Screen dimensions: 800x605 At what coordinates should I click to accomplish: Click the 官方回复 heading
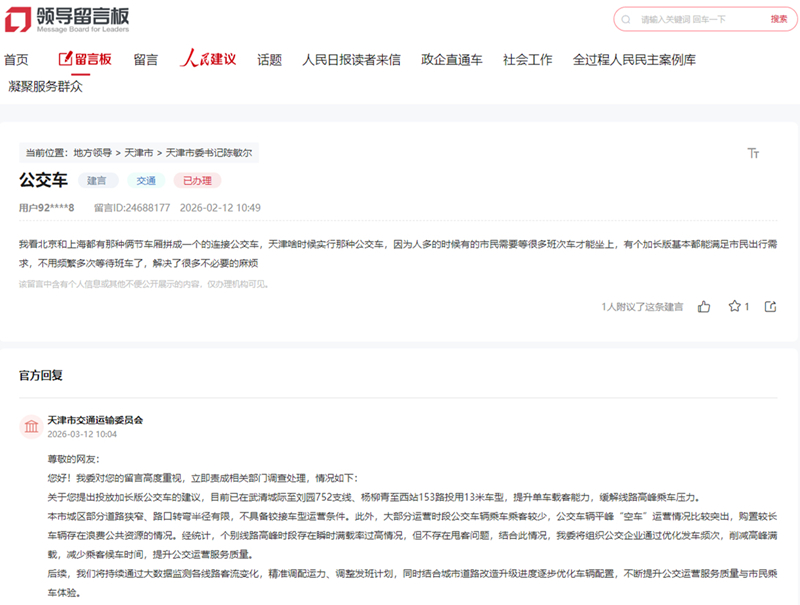coord(41,375)
